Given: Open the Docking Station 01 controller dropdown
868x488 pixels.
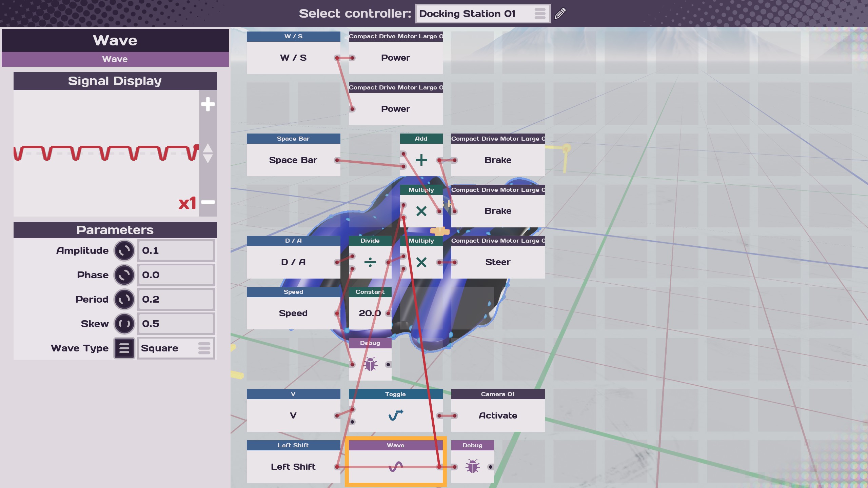Looking at the screenshot, I should click(482, 14).
